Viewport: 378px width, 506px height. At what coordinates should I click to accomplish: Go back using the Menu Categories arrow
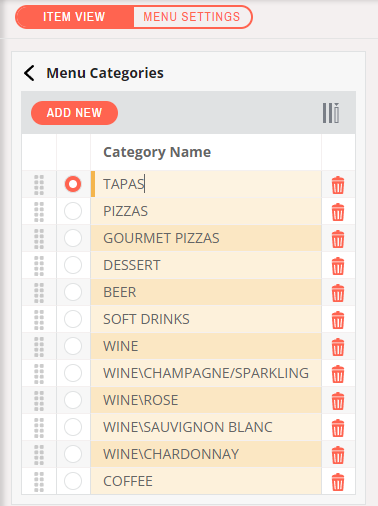pyautogui.click(x=29, y=73)
